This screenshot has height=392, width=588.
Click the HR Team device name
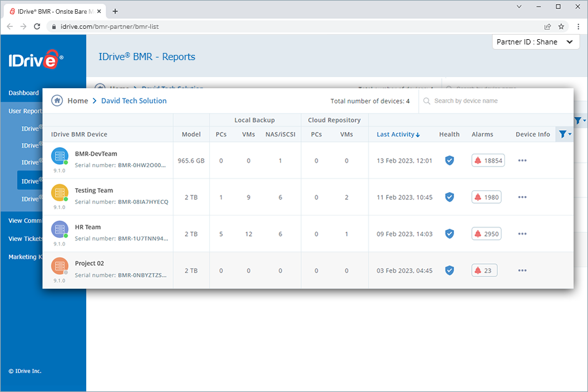pyautogui.click(x=88, y=227)
